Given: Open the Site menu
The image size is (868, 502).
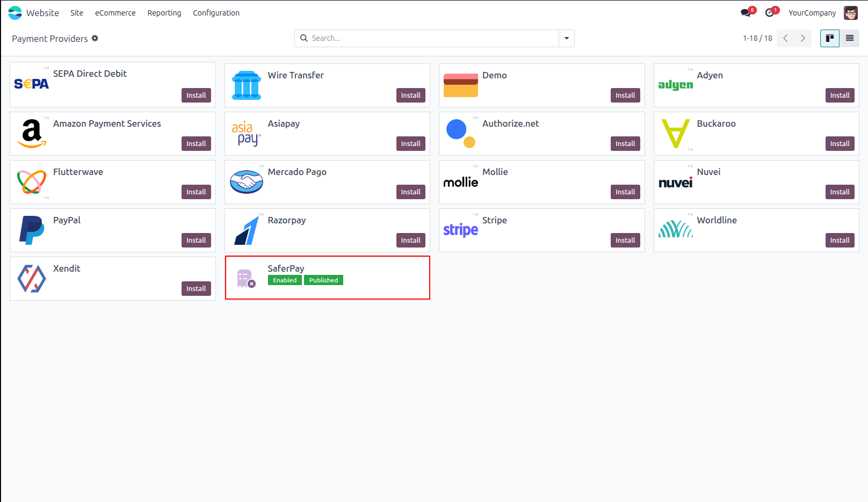Looking at the screenshot, I should coord(77,13).
